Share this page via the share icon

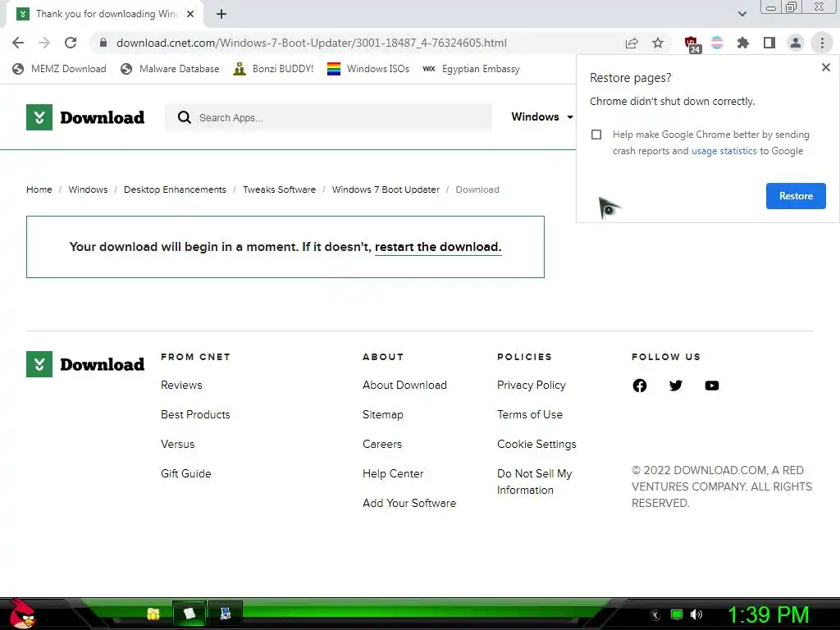632,43
